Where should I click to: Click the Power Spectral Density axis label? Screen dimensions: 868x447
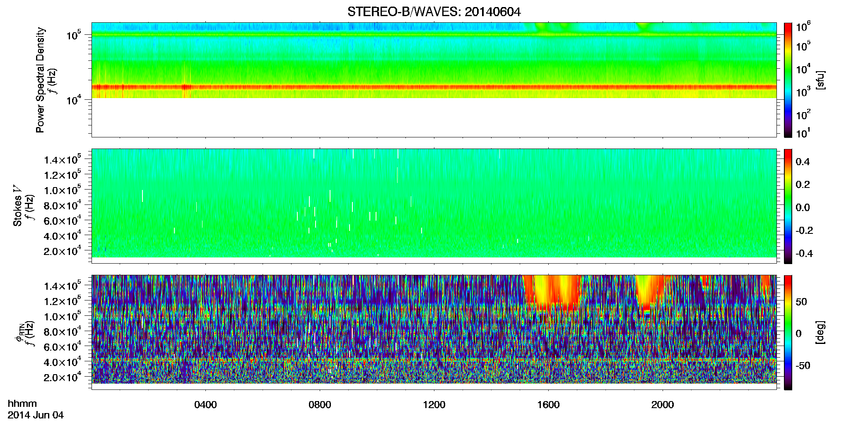(40, 80)
